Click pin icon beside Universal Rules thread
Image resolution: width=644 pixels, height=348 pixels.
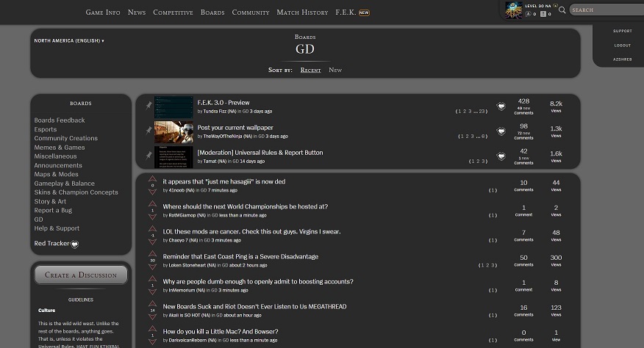point(149,156)
